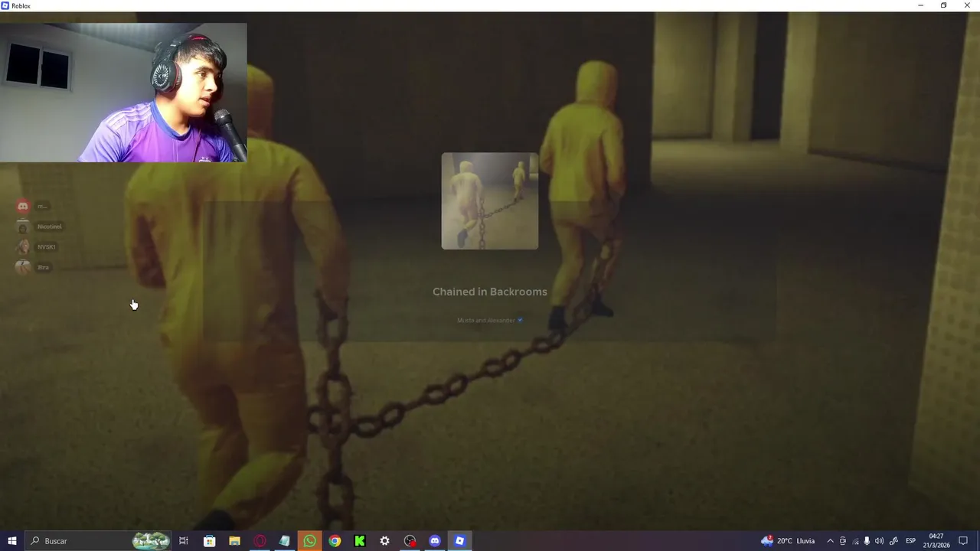Screen dimensions: 980x551
Task: Open the weather widget showing 20°C Lluvia
Action: [x=788, y=541]
